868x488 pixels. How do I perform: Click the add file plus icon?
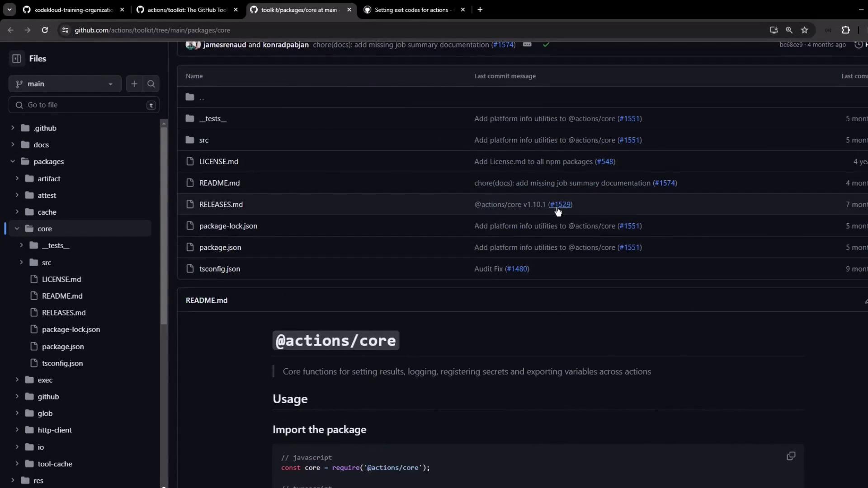click(134, 84)
